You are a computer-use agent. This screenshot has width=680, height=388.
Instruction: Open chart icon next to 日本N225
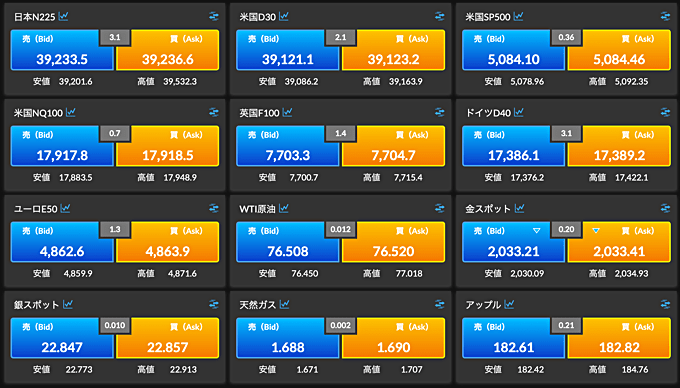coord(63,16)
